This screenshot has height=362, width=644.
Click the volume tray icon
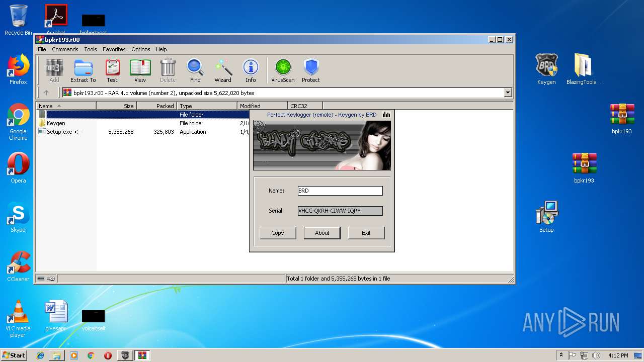pos(595,355)
